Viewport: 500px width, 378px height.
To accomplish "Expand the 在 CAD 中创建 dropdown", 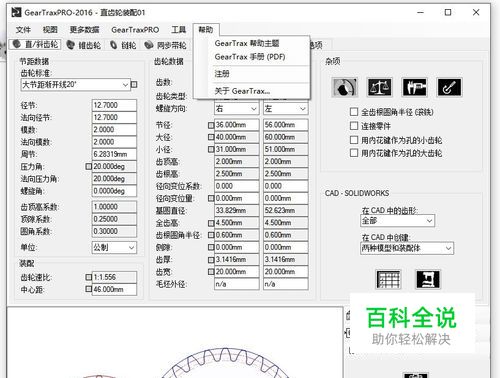I will 407,248.
